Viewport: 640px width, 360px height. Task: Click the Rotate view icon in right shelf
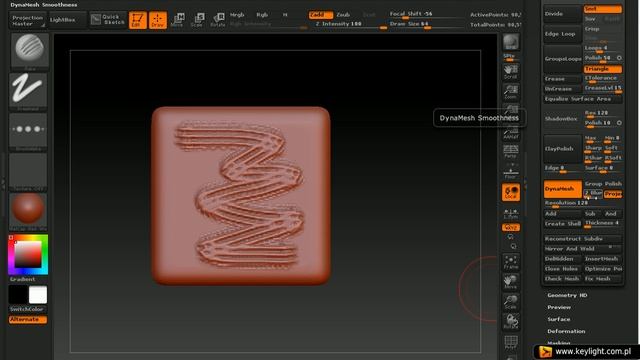coord(511,322)
